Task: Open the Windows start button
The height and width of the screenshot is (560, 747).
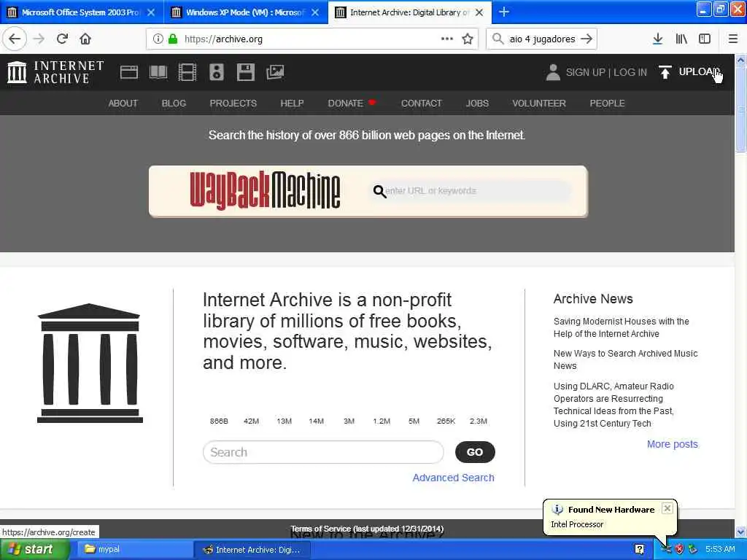Action: tap(35, 550)
